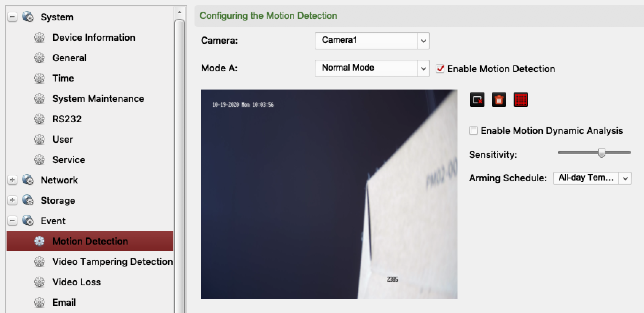This screenshot has height=313, width=644.
Task: Enable Motion Dynamic Analysis checkbox
Action: click(473, 131)
